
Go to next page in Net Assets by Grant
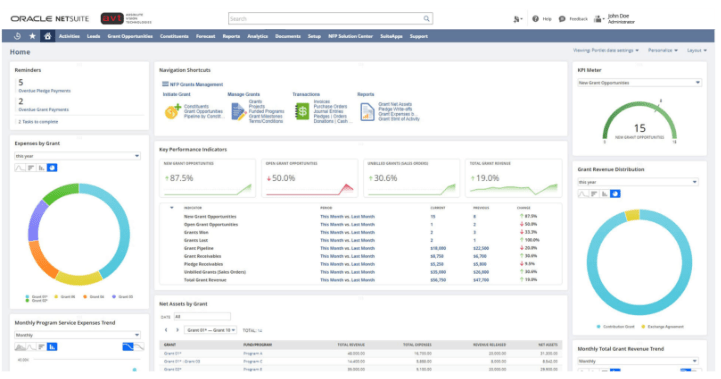(x=177, y=330)
